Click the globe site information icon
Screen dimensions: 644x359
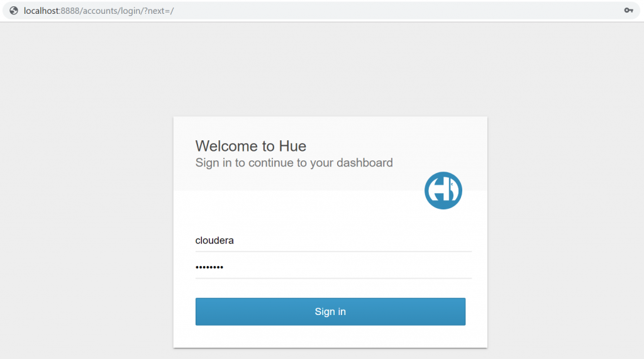pyautogui.click(x=14, y=11)
